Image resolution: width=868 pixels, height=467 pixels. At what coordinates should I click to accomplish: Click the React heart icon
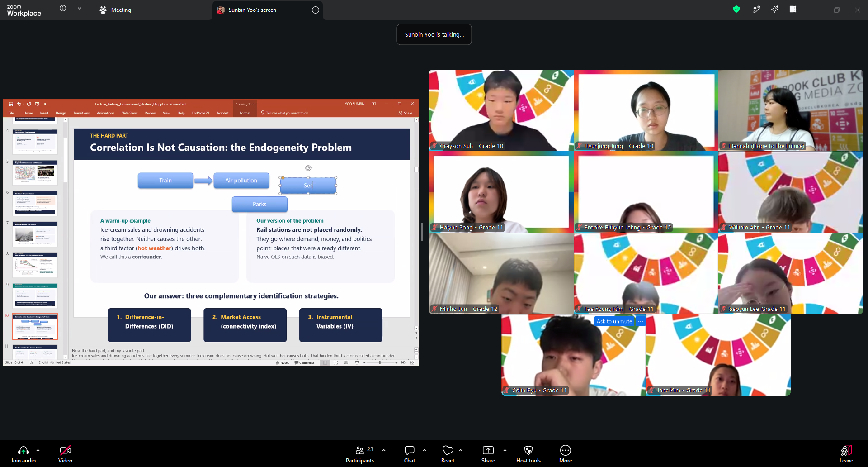click(x=448, y=450)
